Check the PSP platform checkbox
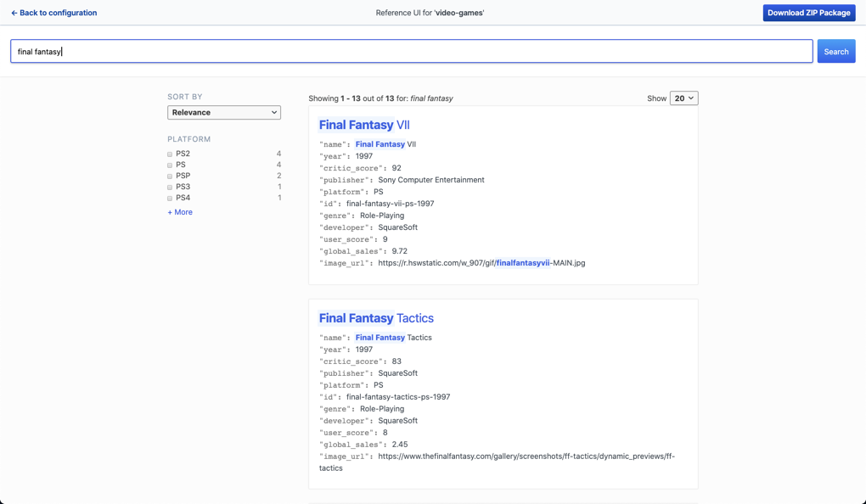The height and width of the screenshot is (504, 866). coord(169,176)
